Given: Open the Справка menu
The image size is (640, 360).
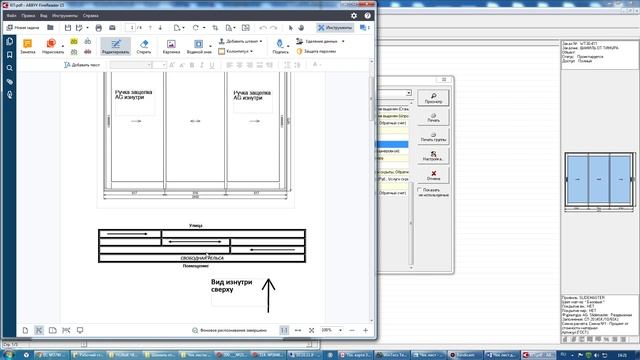Looking at the screenshot, I should [90, 16].
